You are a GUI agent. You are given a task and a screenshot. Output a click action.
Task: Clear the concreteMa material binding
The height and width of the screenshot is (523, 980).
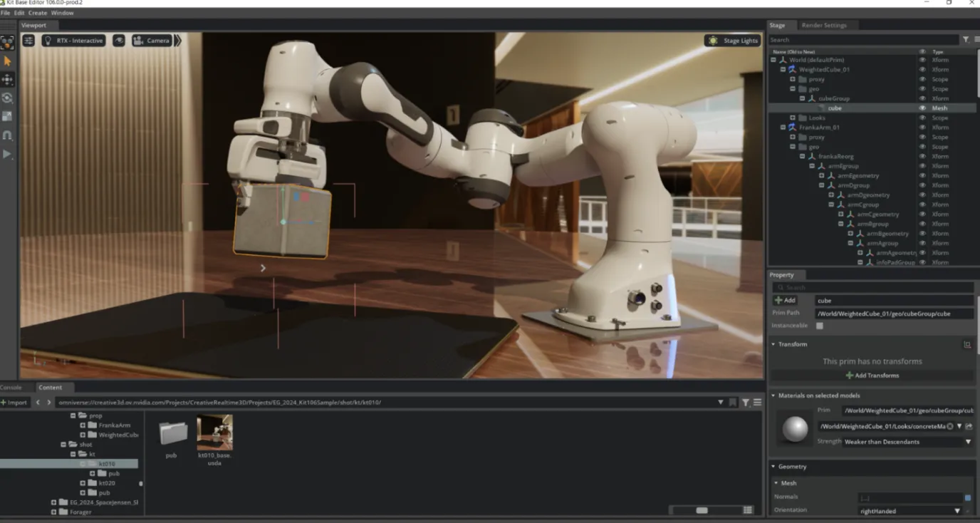coord(950,426)
